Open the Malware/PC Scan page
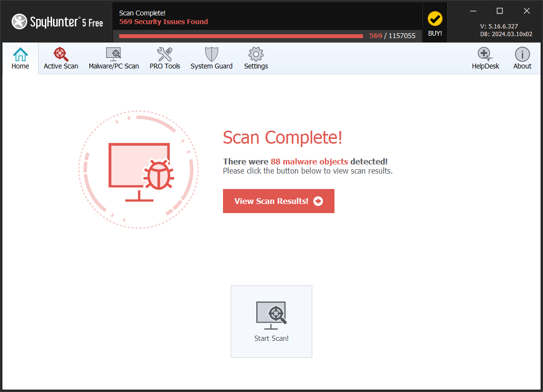The width and height of the screenshot is (543, 392). 113,59
